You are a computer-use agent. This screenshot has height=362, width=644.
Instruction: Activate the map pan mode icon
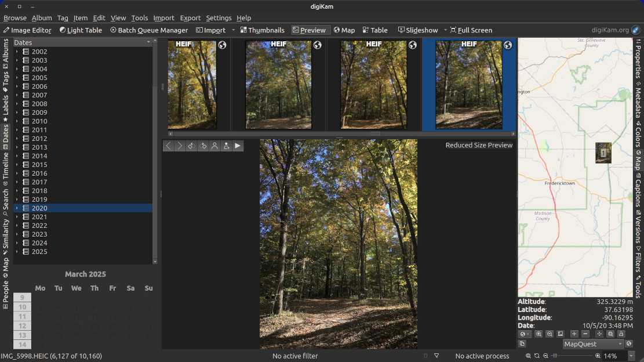[599, 334]
